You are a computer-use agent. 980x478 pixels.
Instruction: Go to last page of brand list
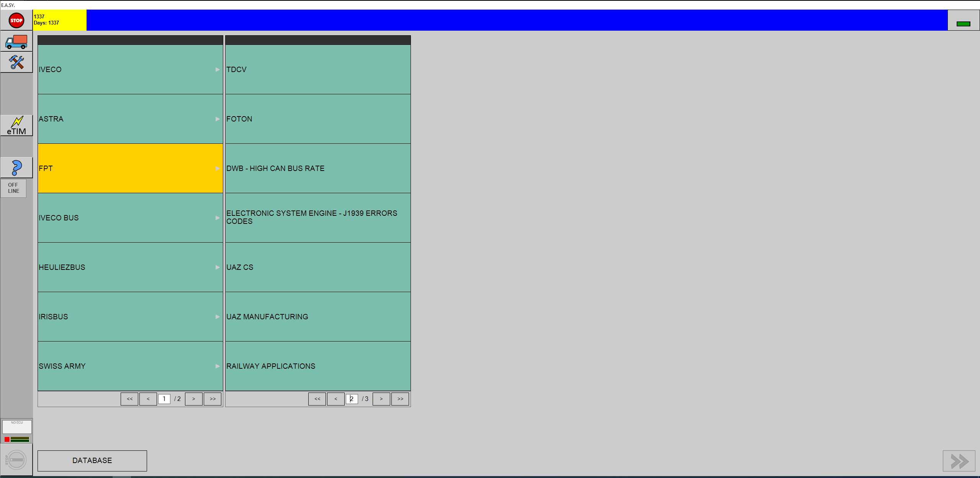coord(213,399)
